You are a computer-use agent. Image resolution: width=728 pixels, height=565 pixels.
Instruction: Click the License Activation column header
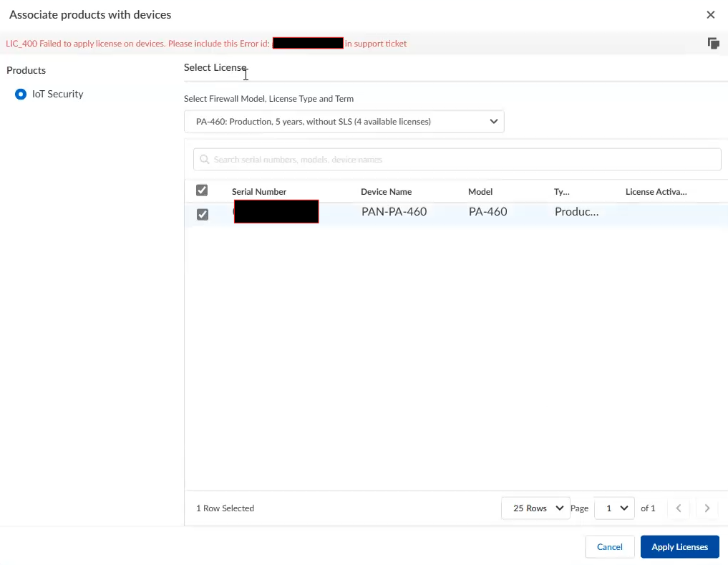click(656, 192)
